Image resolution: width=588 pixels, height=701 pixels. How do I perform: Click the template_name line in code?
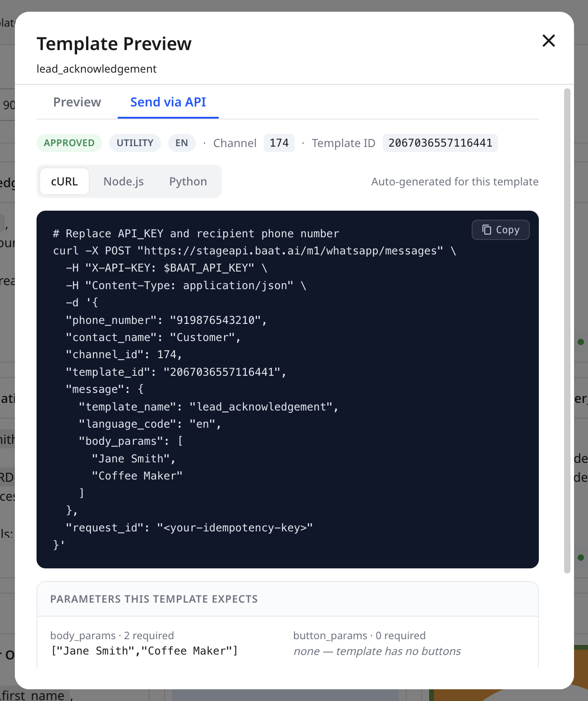208,407
